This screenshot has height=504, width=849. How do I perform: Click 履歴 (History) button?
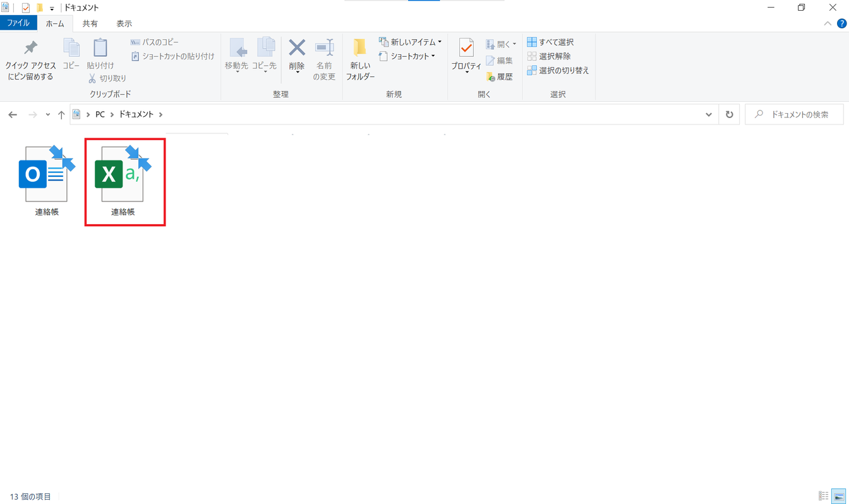click(x=499, y=76)
